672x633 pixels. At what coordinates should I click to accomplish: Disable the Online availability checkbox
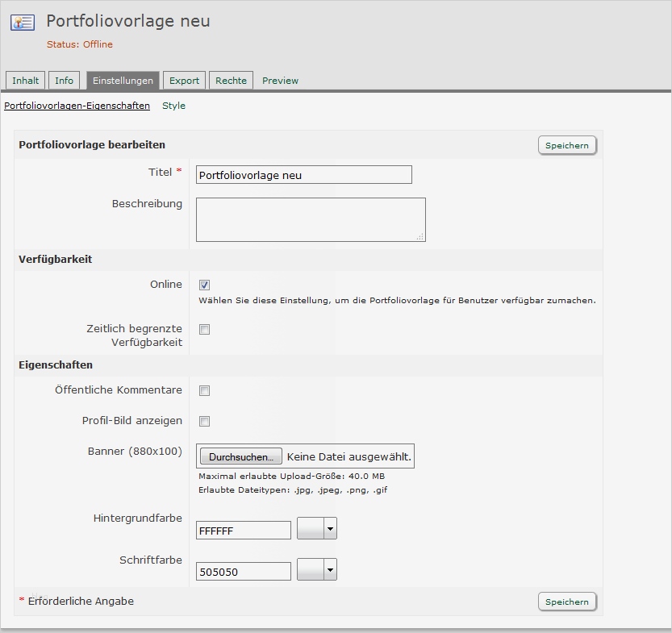204,284
